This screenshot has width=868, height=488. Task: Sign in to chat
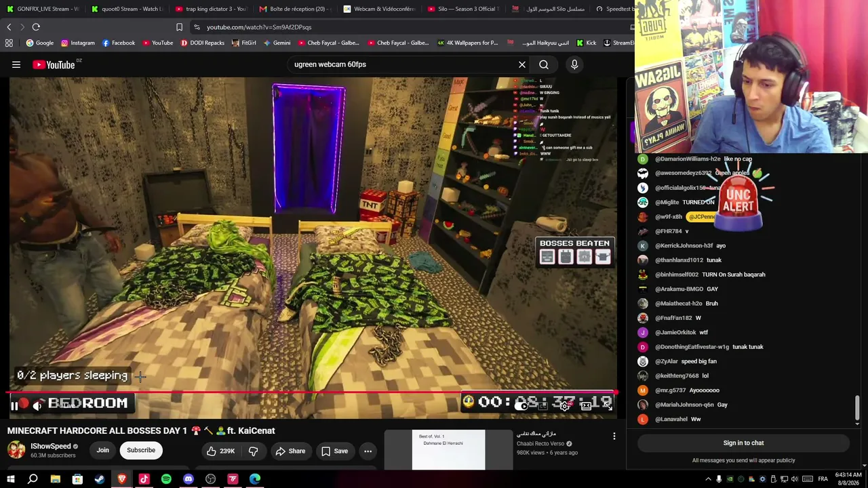pyautogui.click(x=743, y=443)
